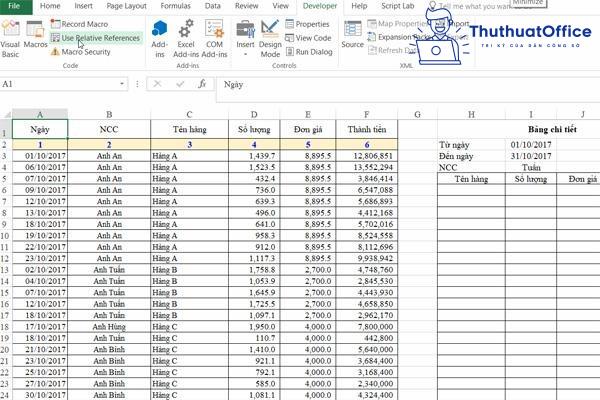Click the NCC header cell B1
Screen dimensions: 600x400
[x=109, y=129]
